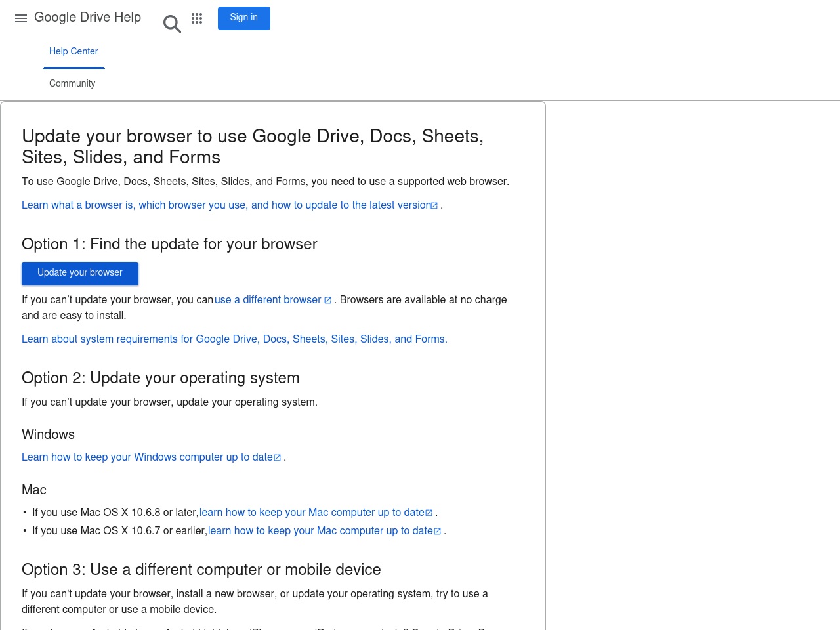Click the main 'Update your browser' article title
840x630 pixels.
pos(253,147)
